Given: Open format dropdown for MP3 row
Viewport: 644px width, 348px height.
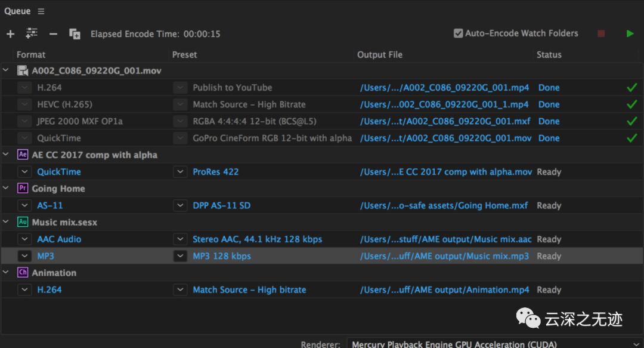Looking at the screenshot, I should click(24, 256).
